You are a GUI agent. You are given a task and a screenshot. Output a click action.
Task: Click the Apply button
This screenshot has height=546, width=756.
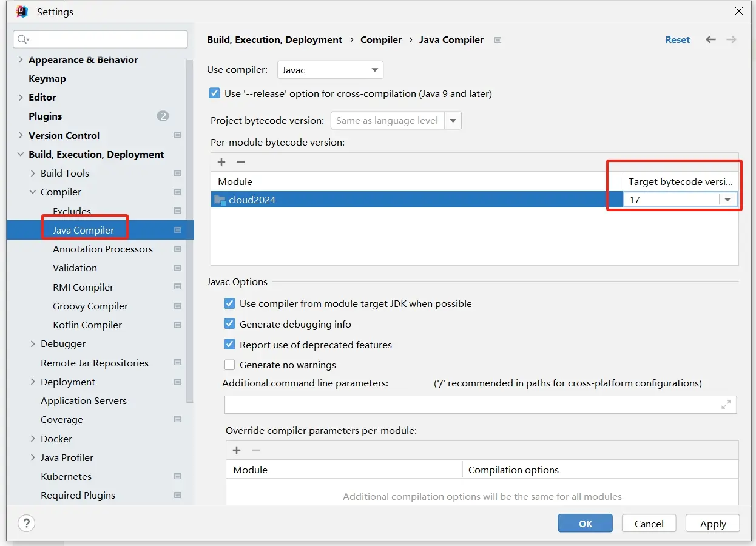click(712, 524)
